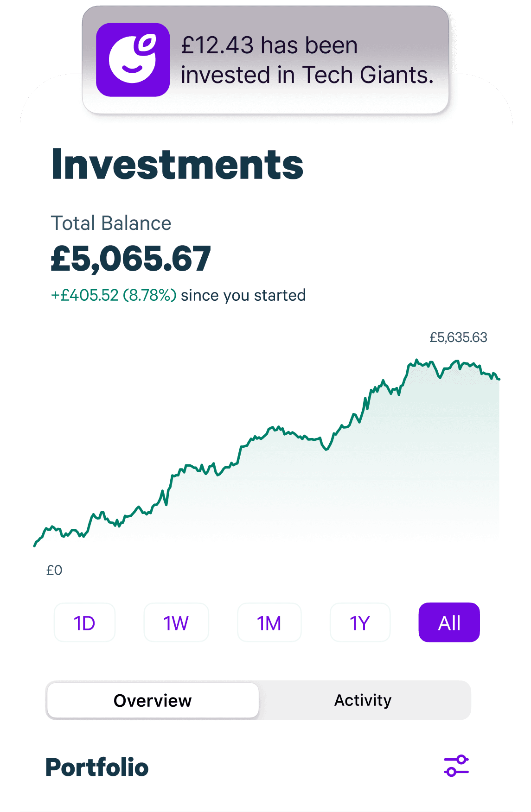
Task: Click the purple app icon in the notification
Action: (133, 60)
